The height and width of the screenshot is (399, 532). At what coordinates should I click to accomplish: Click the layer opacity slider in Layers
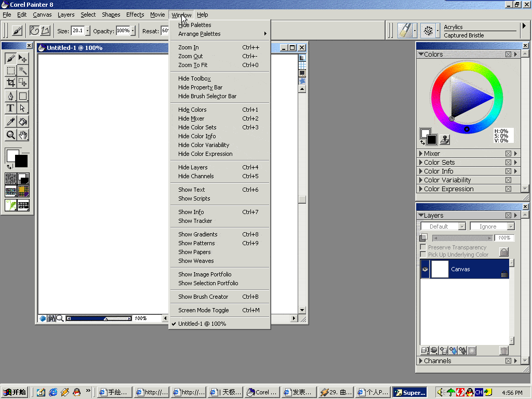(462, 238)
